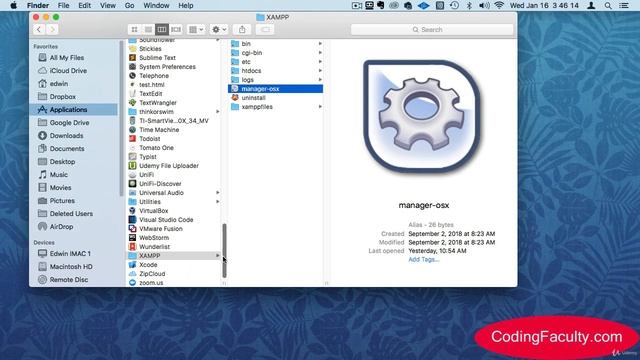Image resolution: width=640 pixels, height=360 pixels.
Task: Select the manager-osx file
Action: coord(276,89)
